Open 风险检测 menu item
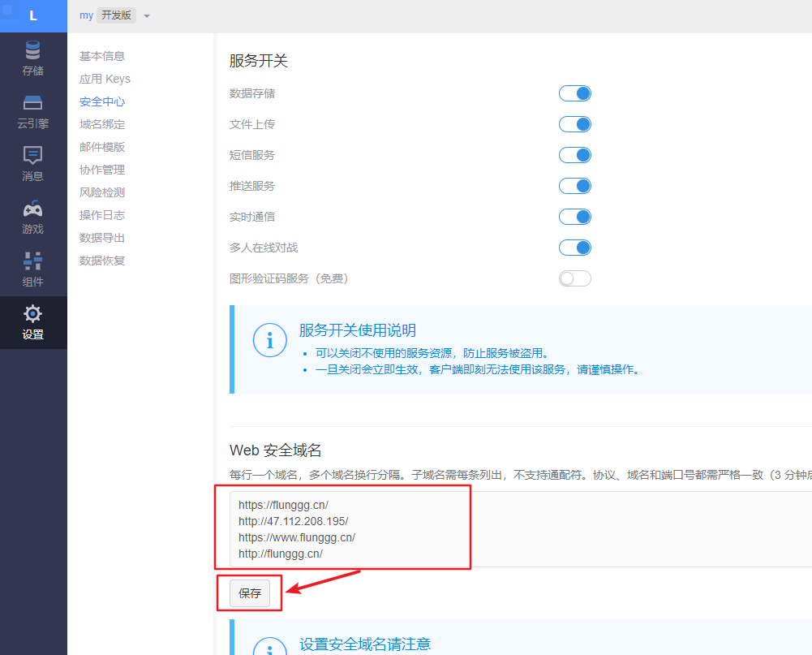The height and width of the screenshot is (655, 812). (102, 193)
